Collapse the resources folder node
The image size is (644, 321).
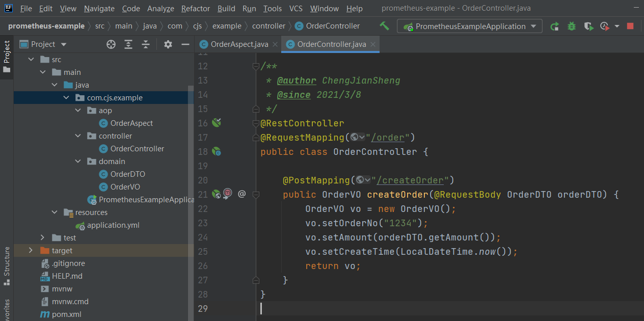pos(55,212)
